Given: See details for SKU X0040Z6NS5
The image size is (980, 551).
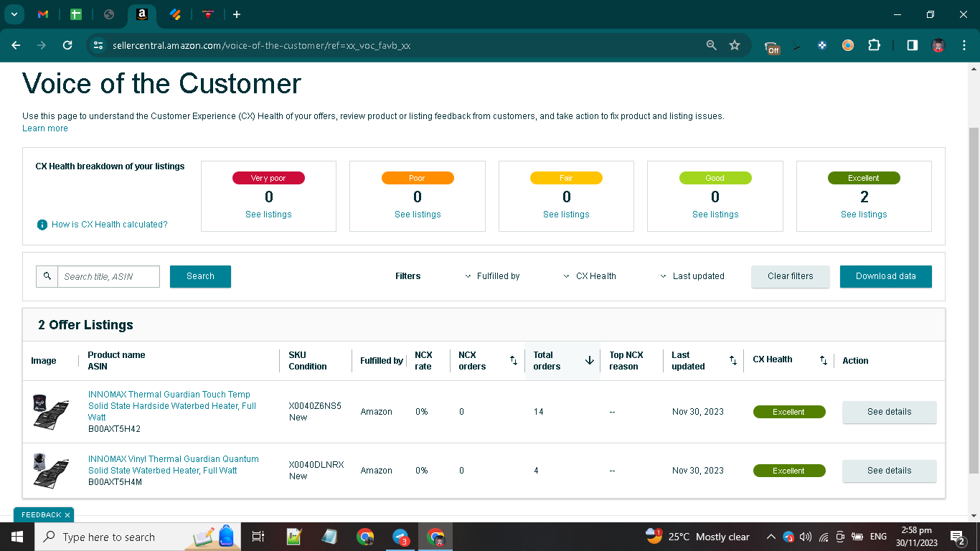Looking at the screenshot, I should (889, 412).
